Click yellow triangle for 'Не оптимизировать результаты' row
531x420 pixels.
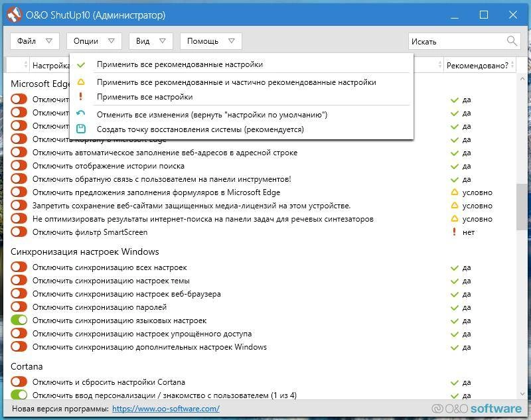(455, 219)
